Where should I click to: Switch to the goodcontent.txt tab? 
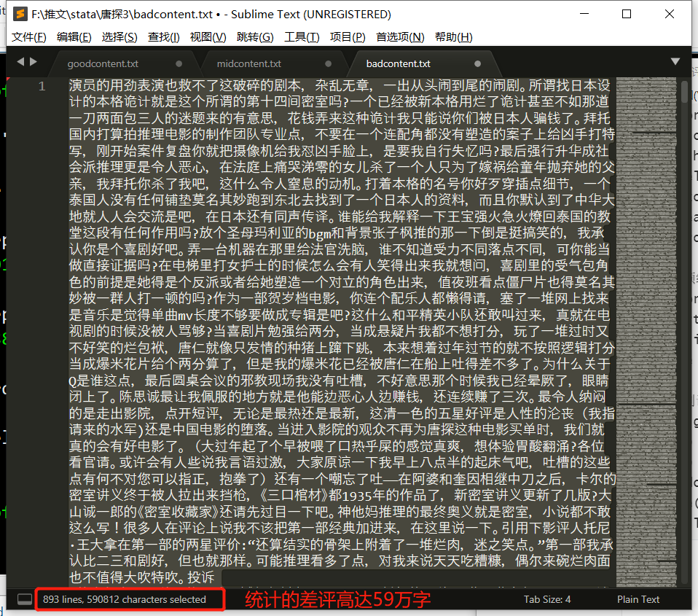point(103,63)
